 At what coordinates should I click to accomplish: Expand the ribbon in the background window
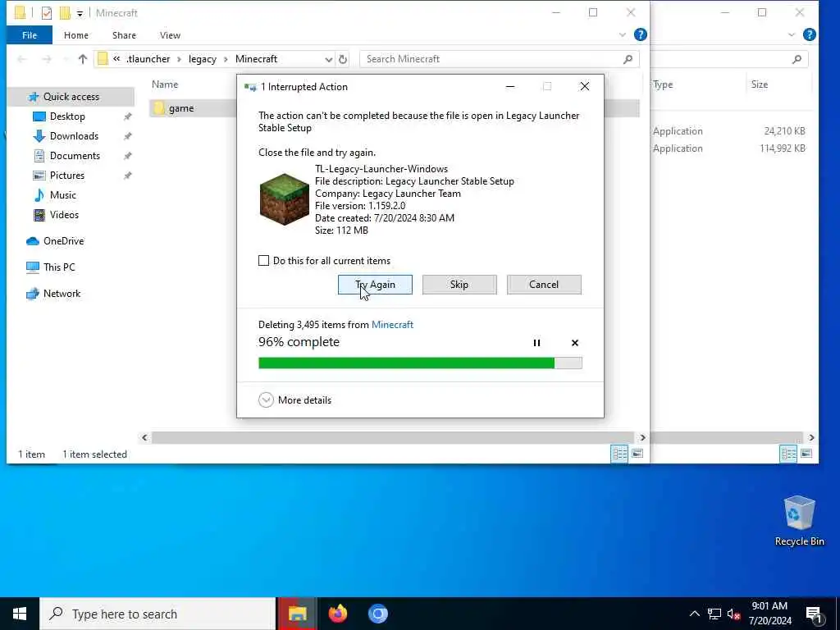click(792, 34)
